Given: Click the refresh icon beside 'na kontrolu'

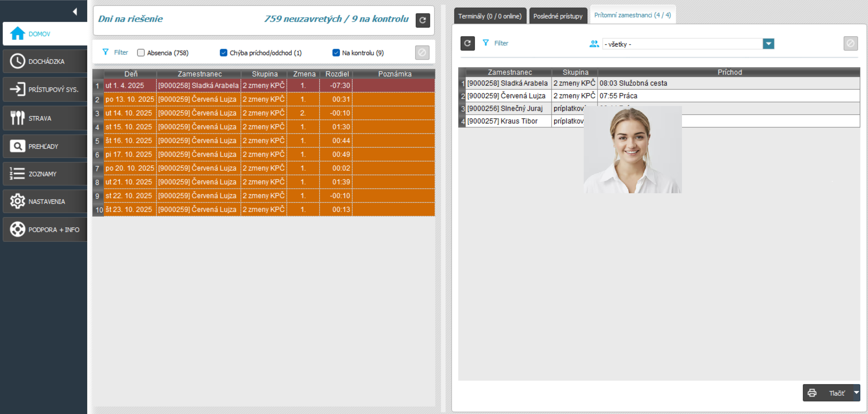Looking at the screenshot, I should click(423, 20).
